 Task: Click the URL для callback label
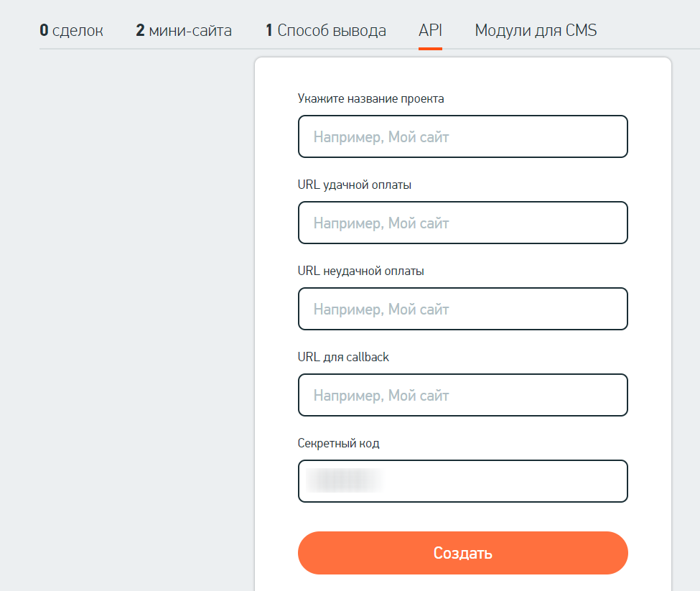coord(343,357)
